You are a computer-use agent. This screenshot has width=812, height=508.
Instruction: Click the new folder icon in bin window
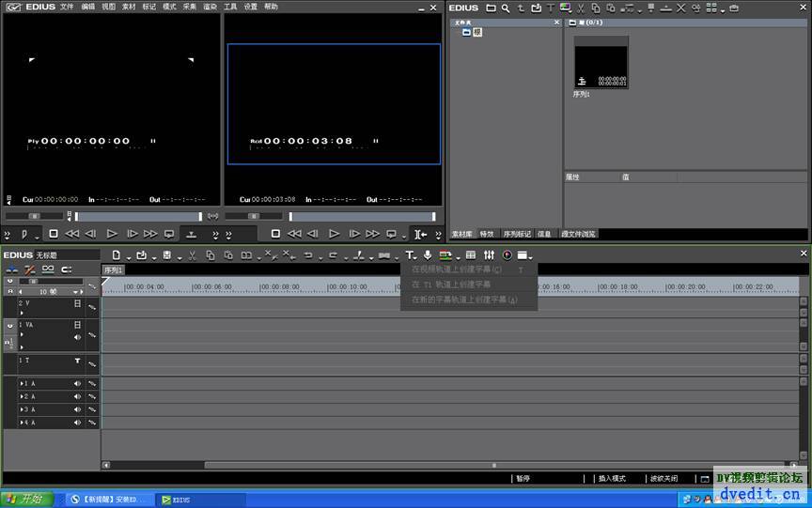pyautogui.click(x=491, y=8)
